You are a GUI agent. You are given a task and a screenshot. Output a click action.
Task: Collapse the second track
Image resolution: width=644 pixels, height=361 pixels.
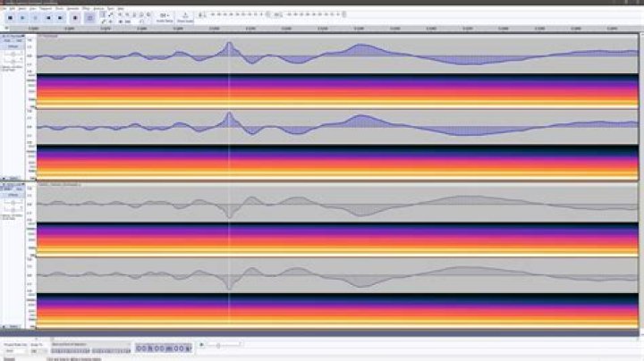(4, 326)
